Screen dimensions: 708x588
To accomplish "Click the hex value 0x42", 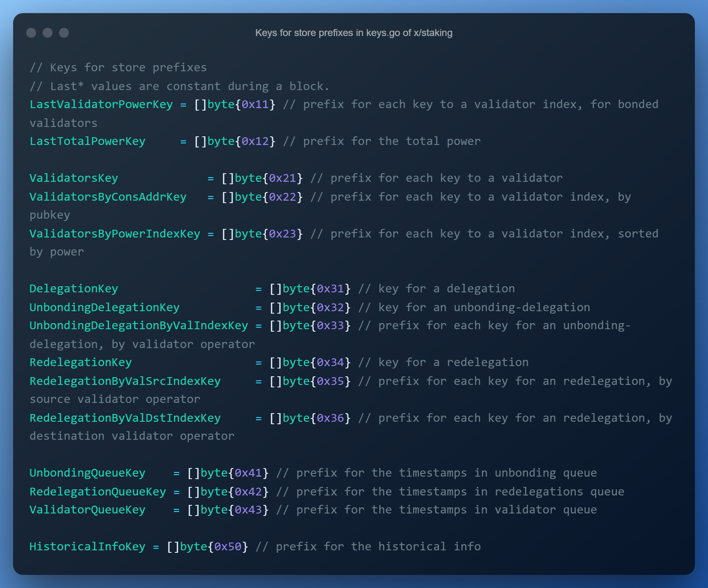I will [x=248, y=492].
